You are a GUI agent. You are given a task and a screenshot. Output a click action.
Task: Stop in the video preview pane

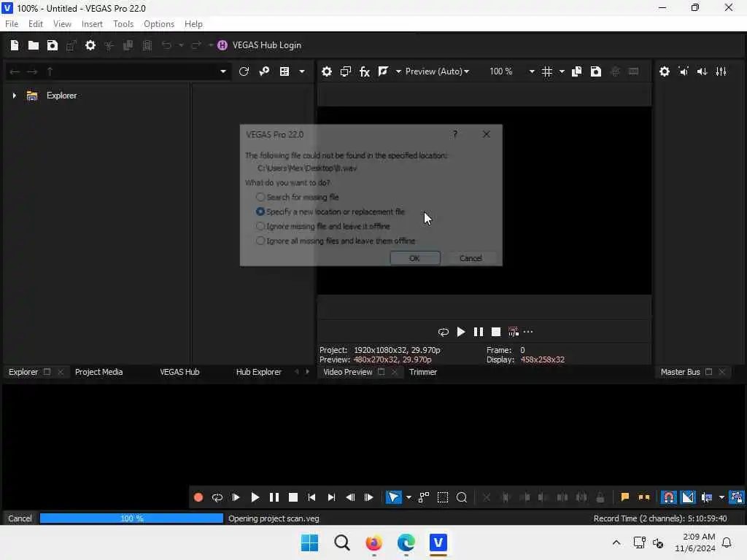pos(496,332)
